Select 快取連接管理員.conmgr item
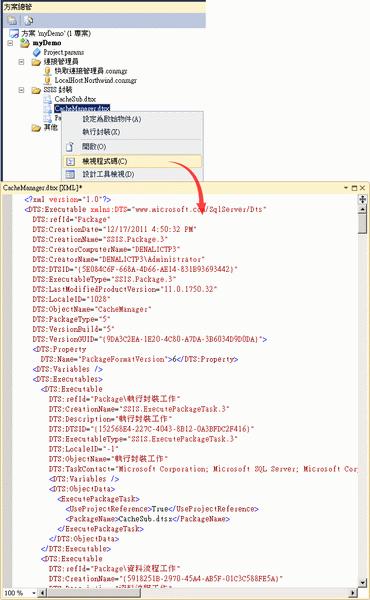 91,71
